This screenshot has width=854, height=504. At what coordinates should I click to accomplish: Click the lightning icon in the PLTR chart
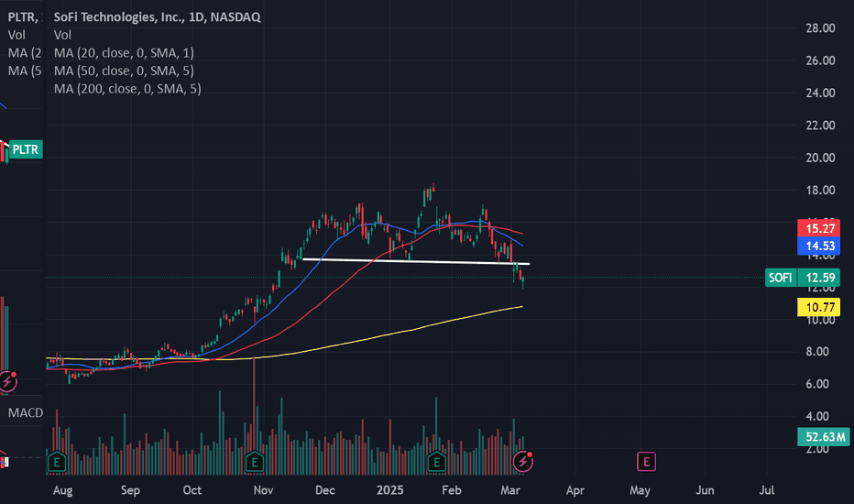click(7, 381)
